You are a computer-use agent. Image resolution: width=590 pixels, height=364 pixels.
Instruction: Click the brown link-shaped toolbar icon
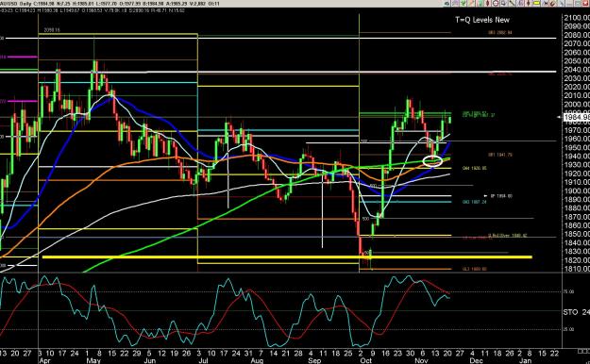(553, 4)
